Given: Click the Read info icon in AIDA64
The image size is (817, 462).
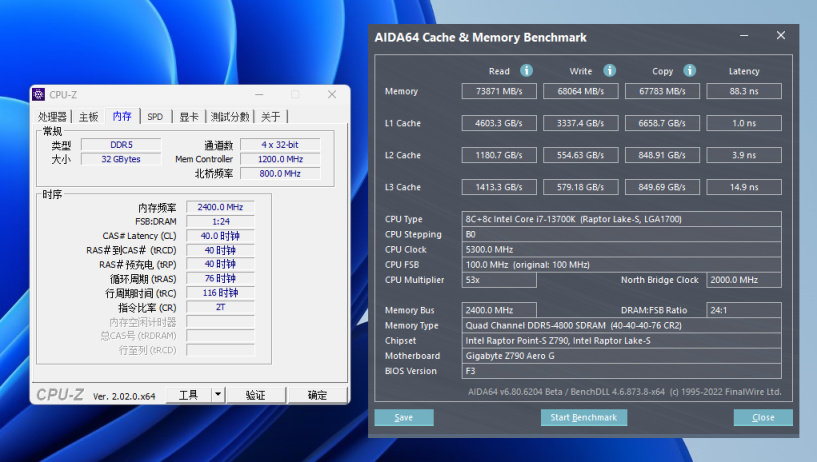Looking at the screenshot, I should 526,70.
